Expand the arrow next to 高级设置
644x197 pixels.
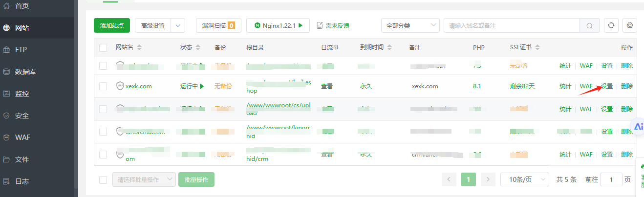tap(178, 25)
